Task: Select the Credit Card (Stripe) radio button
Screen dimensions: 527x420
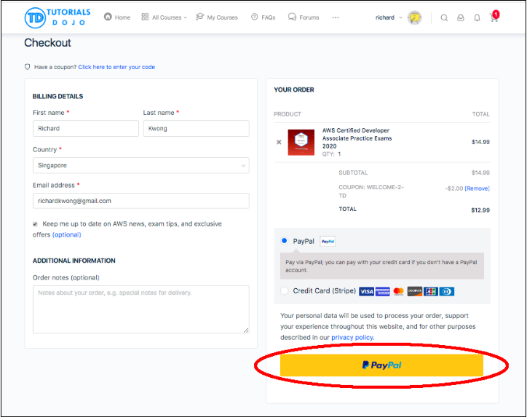Action: point(285,290)
